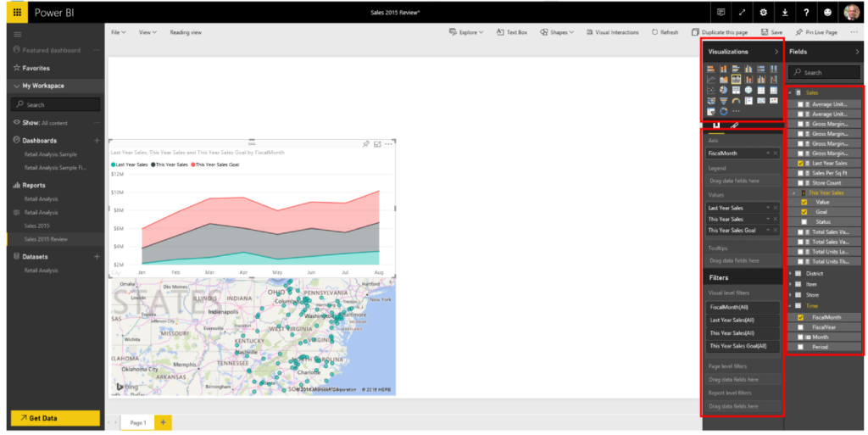Open the FiscalMonth axis field dropdown
The image size is (868, 435).
click(x=768, y=153)
